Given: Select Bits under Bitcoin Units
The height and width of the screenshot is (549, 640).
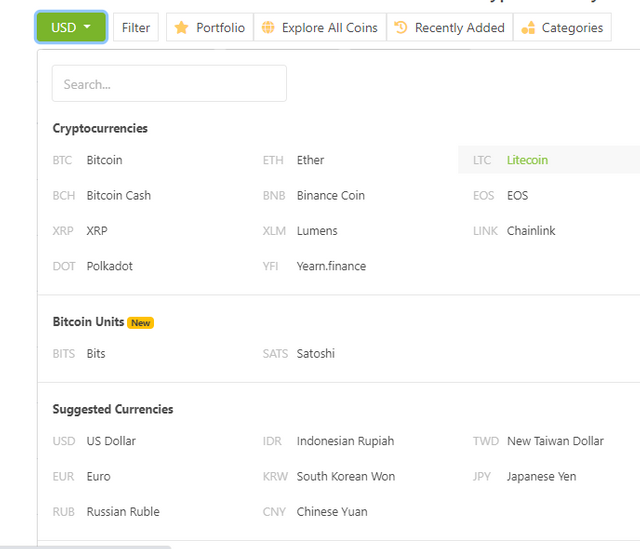Looking at the screenshot, I should click(x=96, y=353).
